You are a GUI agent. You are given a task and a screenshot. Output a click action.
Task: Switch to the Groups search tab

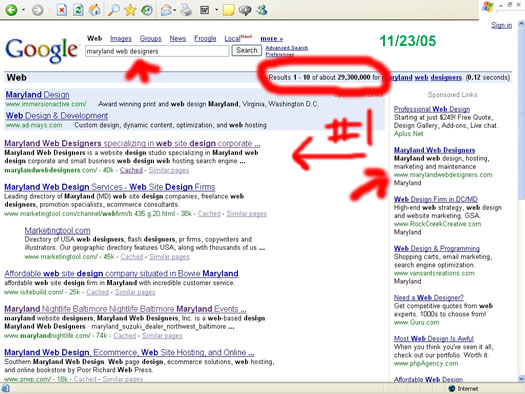[151, 38]
